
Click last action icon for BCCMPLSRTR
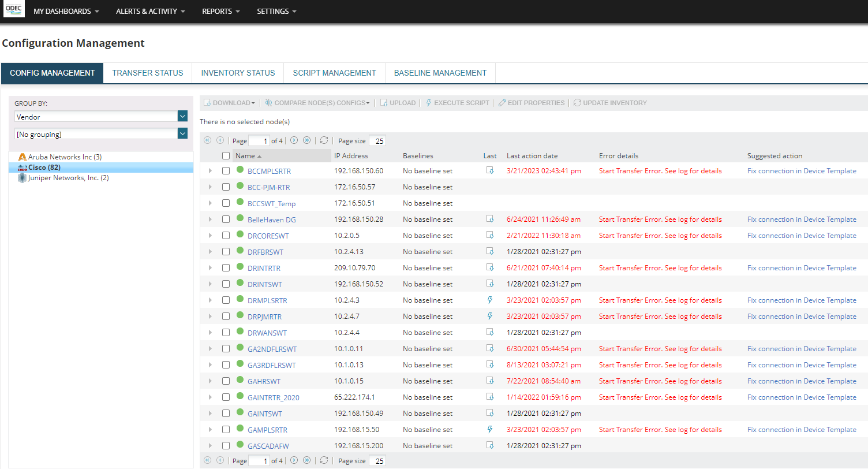[490, 170]
